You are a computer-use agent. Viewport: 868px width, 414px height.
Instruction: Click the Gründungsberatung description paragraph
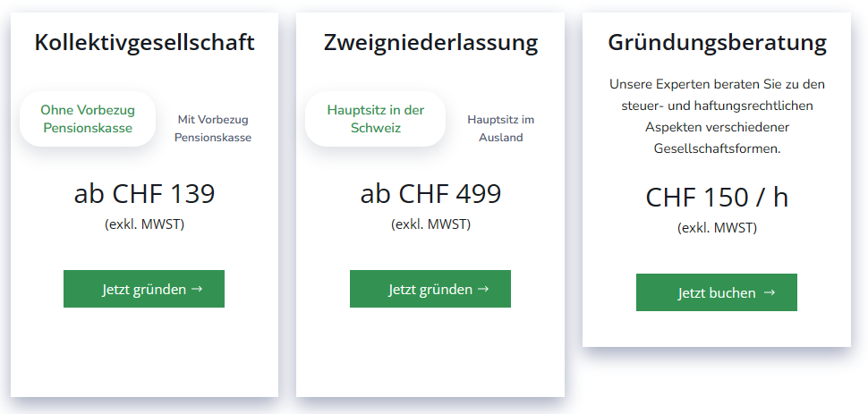point(717,116)
